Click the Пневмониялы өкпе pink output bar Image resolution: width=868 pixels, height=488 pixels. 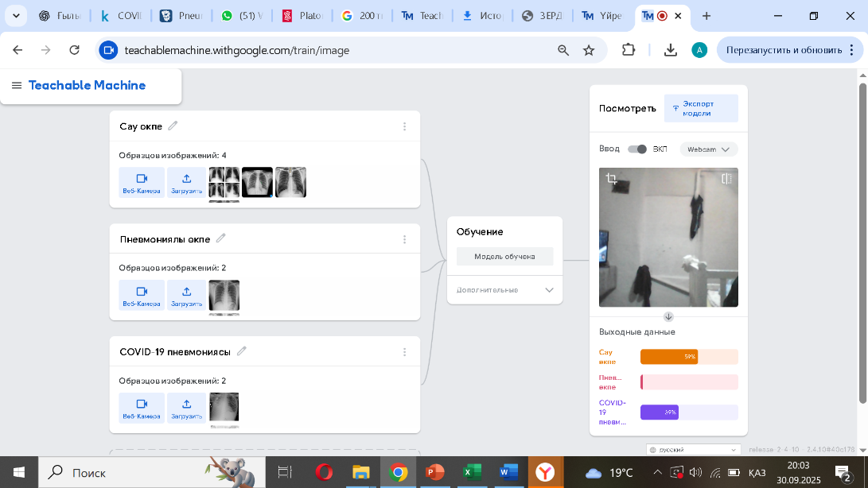[x=689, y=381]
